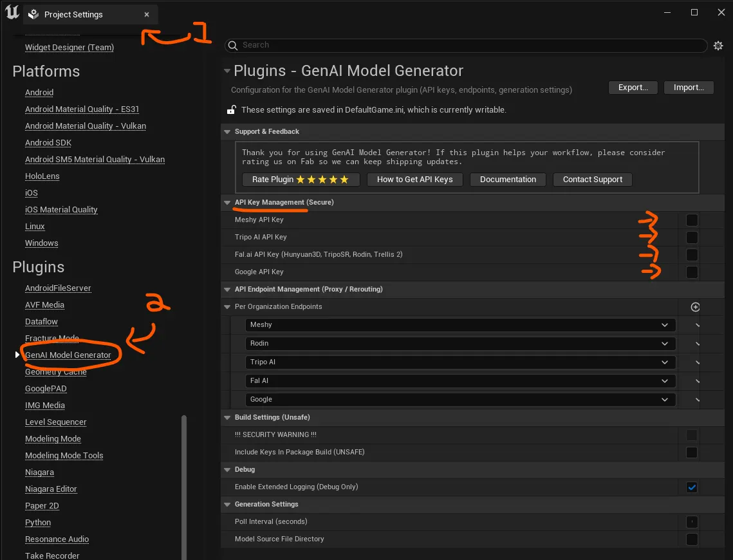
Task: Click the Export... button
Action: pos(633,88)
